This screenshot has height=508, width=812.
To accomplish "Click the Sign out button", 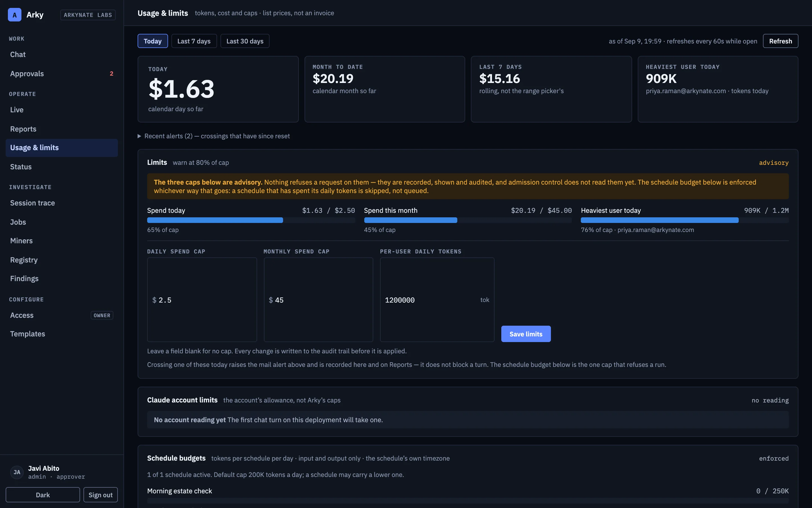I will pyautogui.click(x=100, y=494).
